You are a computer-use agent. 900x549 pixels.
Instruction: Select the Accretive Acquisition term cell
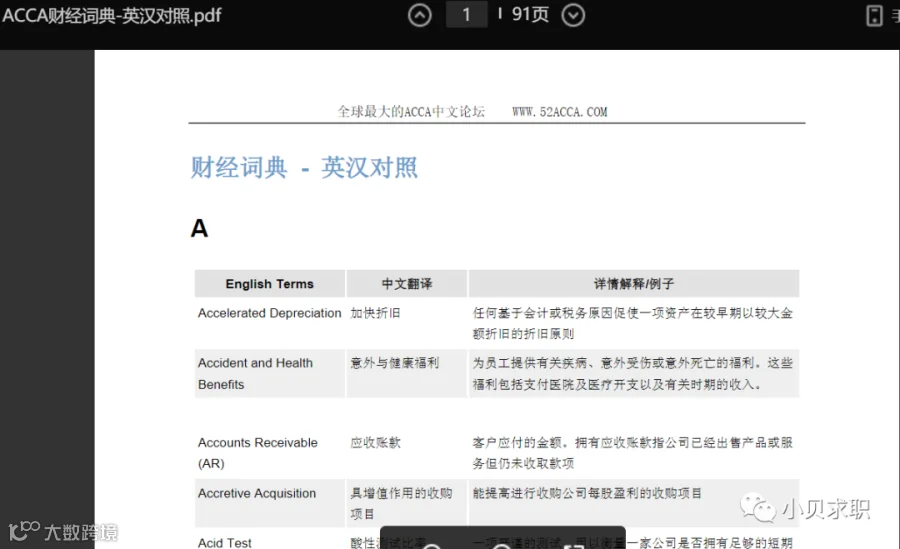pyautogui.click(x=270, y=502)
